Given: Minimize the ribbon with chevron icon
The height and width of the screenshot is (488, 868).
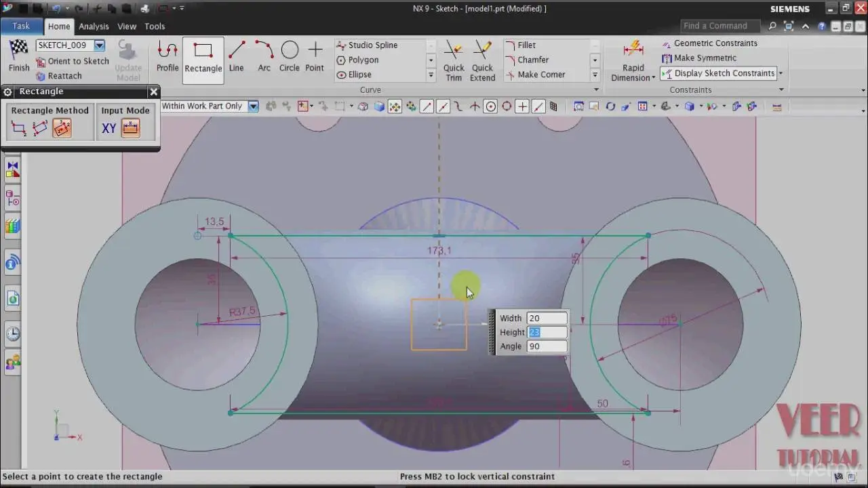Looking at the screenshot, I should (x=805, y=26).
